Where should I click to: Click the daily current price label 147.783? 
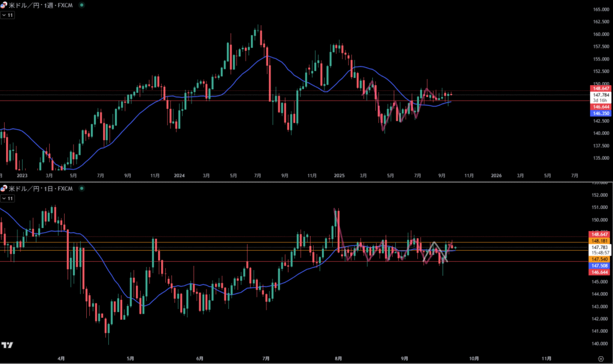600,247
